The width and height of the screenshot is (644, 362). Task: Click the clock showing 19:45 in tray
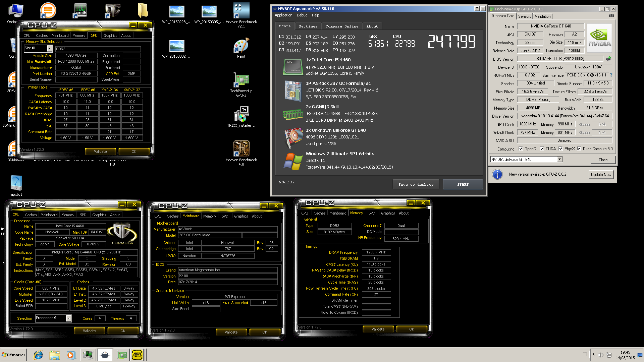click(x=625, y=352)
